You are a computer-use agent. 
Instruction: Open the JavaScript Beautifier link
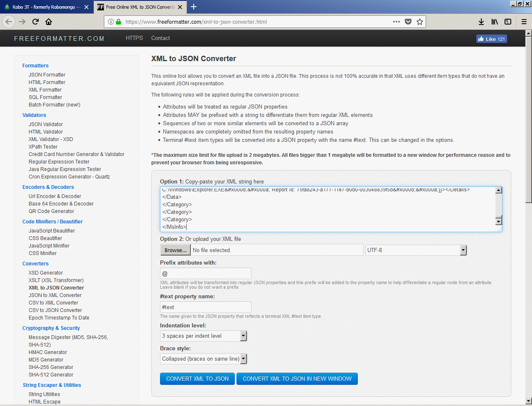(x=52, y=231)
